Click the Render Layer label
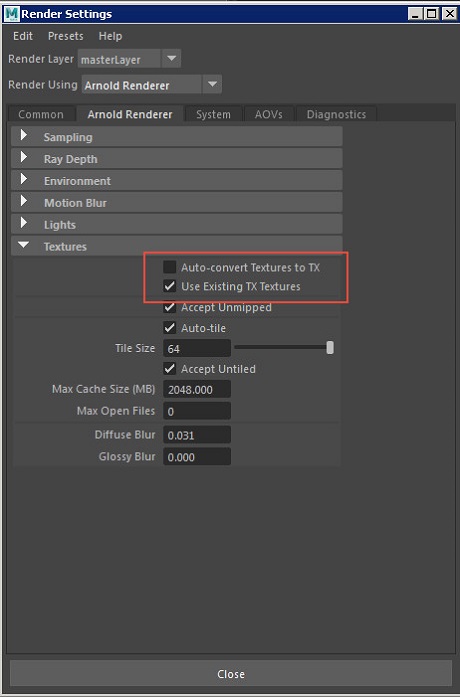The width and height of the screenshot is (460, 697). click(41, 59)
